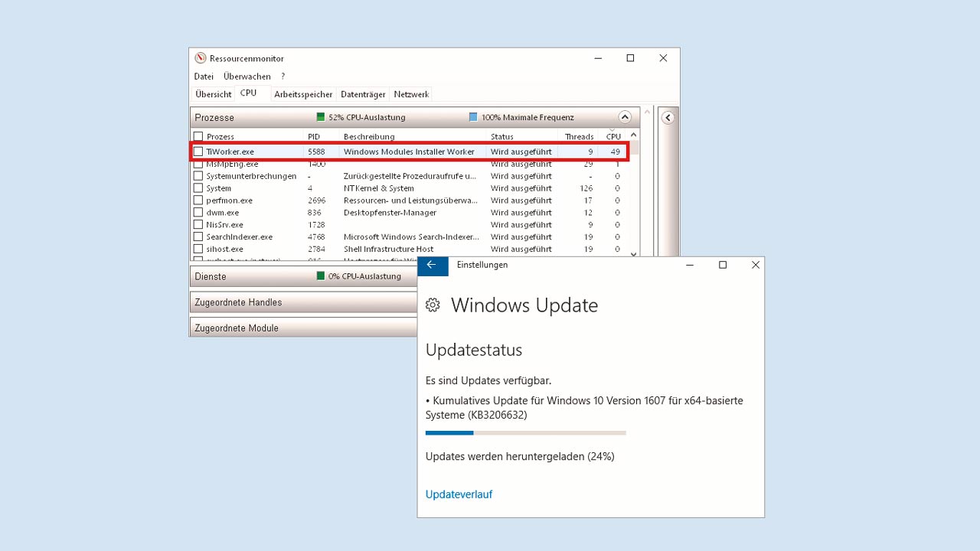Sort by the Prozess column header
This screenshot has width=980, height=551.
click(x=220, y=137)
